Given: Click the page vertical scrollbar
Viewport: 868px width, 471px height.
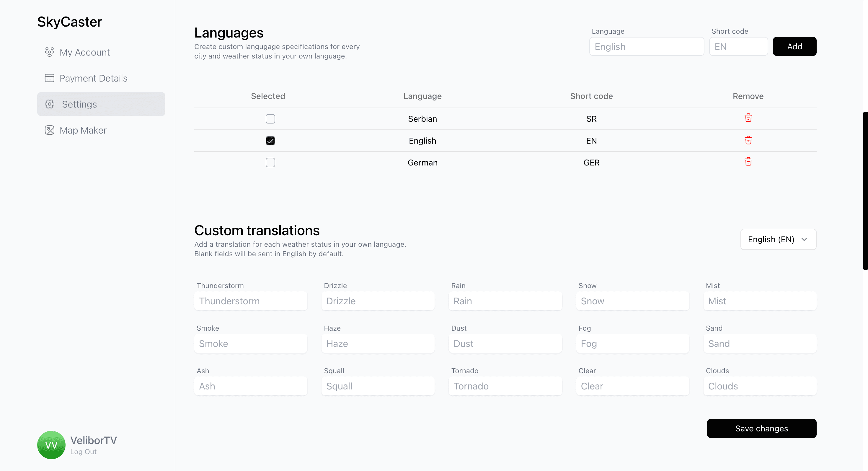Looking at the screenshot, I should point(865,191).
